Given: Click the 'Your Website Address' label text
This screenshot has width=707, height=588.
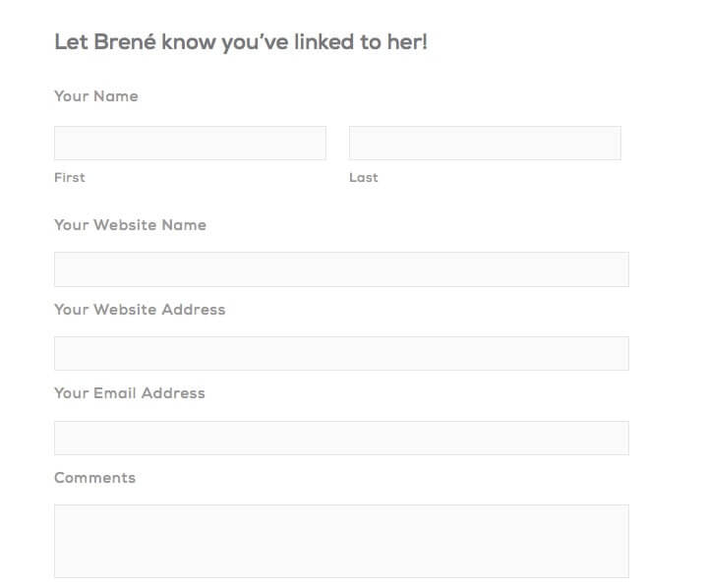Looking at the screenshot, I should click(x=140, y=310).
